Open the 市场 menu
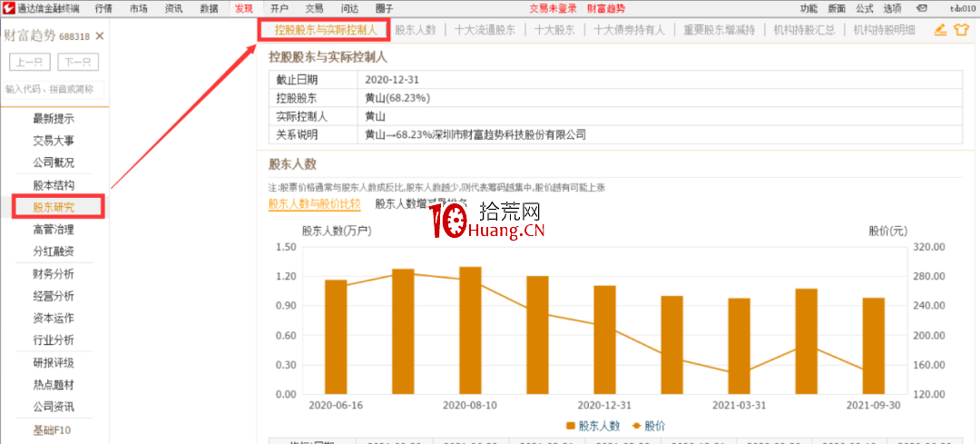 coord(139,8)
